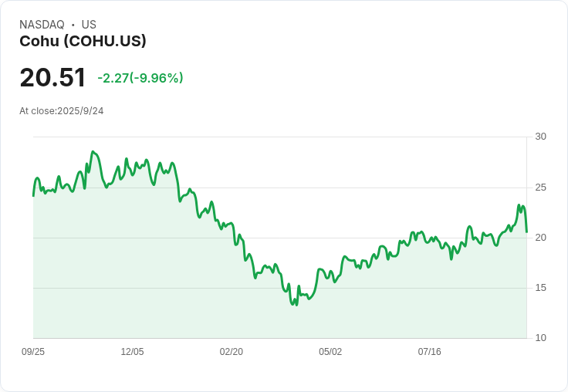The height and width of the screenshot is (392, 568).
Task: Click the rightmost end of the price line
Action: (x=526, y=231)
